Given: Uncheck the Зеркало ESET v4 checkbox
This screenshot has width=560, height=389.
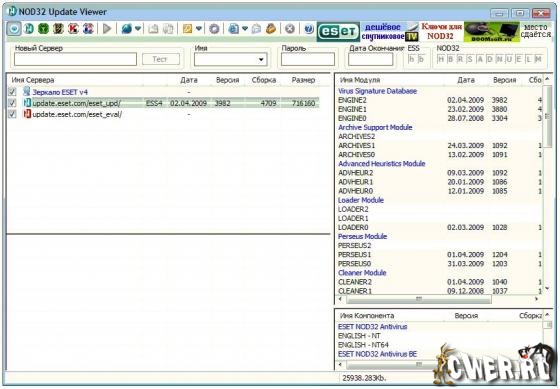Looking at the screenshot, I should (x=12, y=92).
